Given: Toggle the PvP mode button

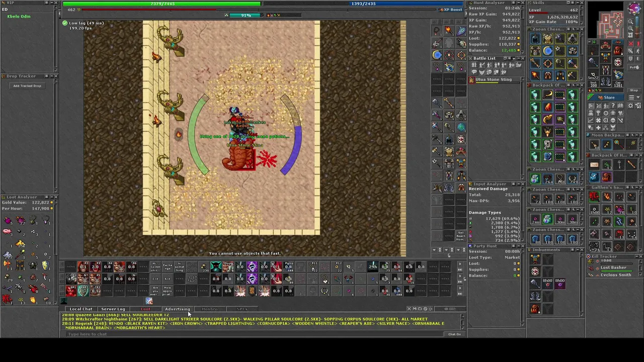Looking at the screenshot, I should point(634,67).
